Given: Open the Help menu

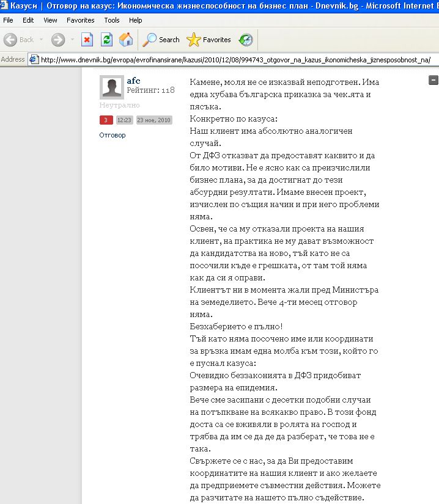Looking at the screenshot, I should pos(135,20).
